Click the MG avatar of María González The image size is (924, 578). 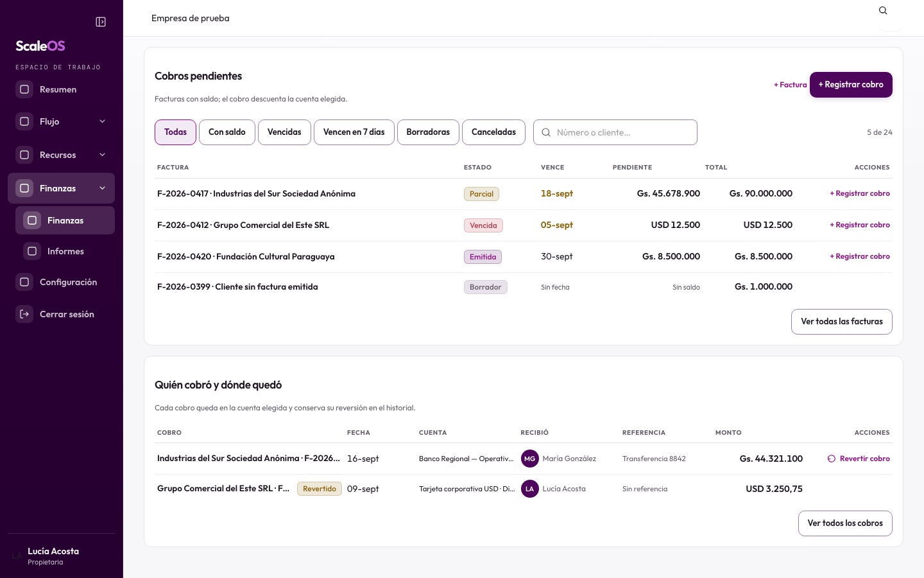click(529, 459)
